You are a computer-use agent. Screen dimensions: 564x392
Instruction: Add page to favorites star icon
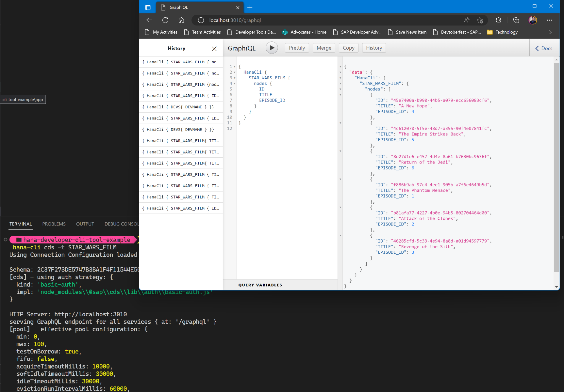pos(480,20)
